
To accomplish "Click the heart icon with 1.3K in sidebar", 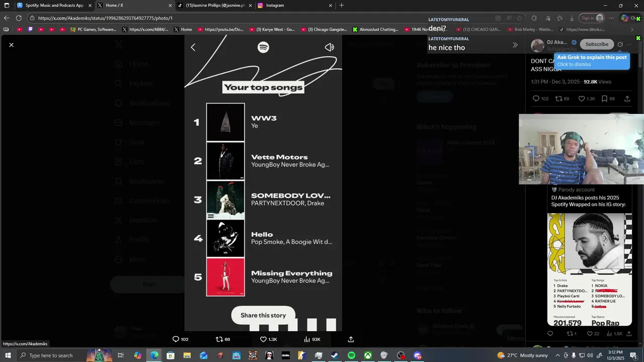I will 587,99.
